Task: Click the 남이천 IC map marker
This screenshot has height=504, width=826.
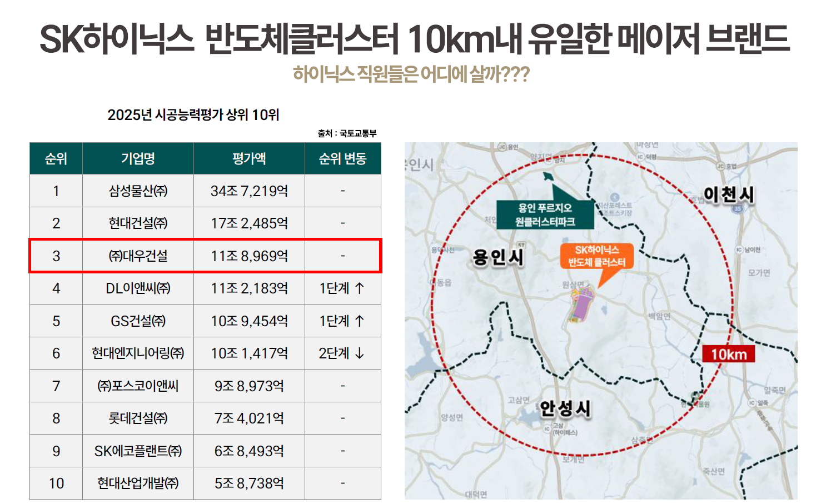Action: 739,249
